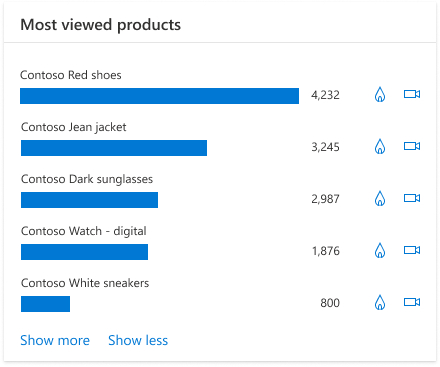View recordings for Contoso Red shoes
This screenshot has width=440, height=367.
(412, 94)
